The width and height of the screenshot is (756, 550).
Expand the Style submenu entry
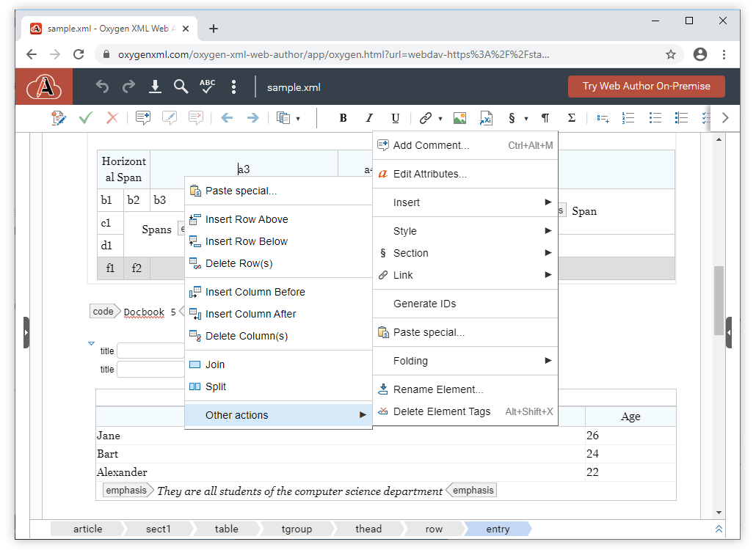[x=465, y=231]
